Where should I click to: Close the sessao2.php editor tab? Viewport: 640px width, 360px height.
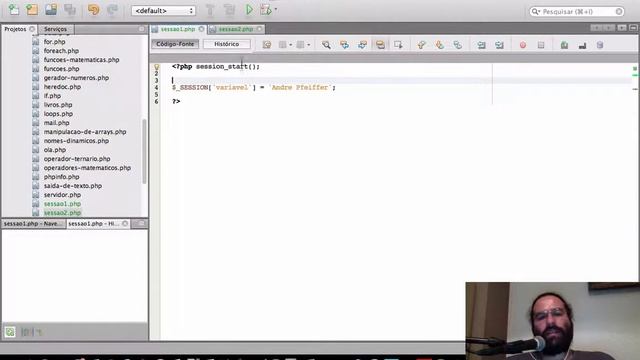click(x=260, y=29)
